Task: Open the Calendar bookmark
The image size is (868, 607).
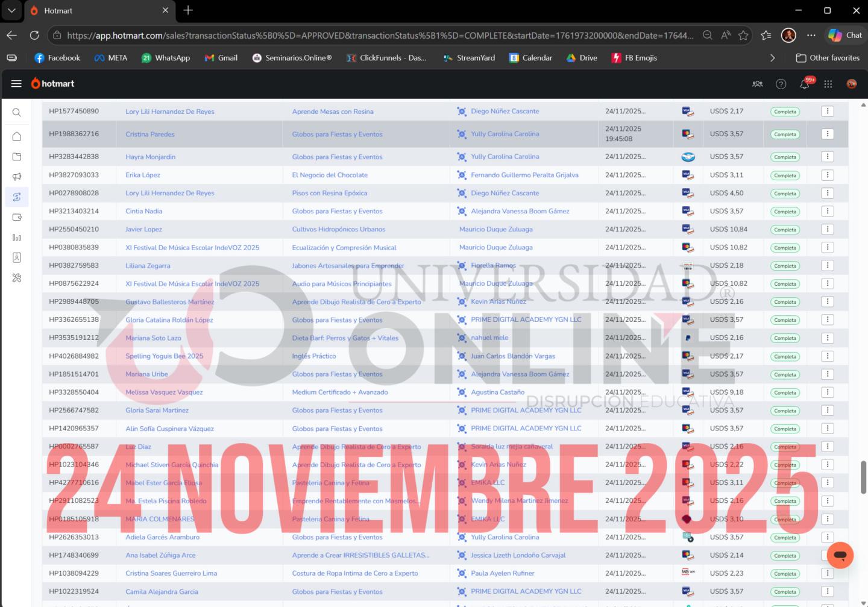Action: tap(531, 58)
